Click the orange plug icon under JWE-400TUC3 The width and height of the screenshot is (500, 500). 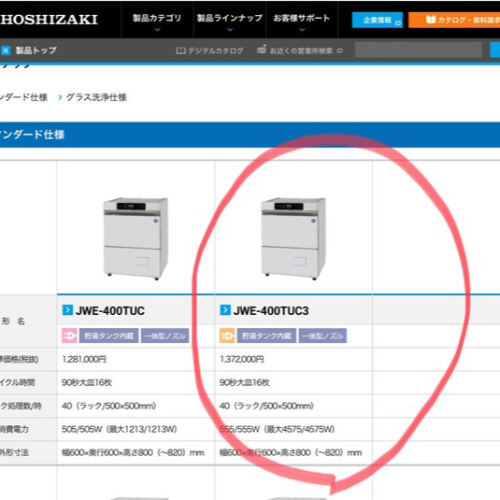tap(227, 336)
